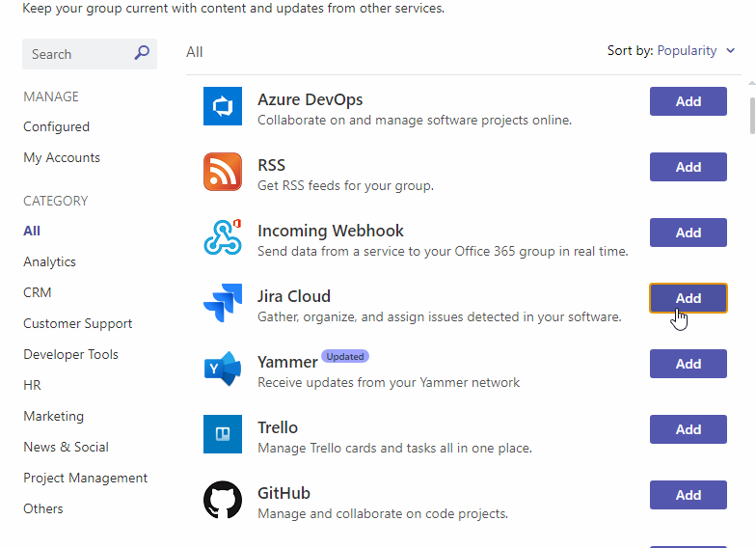Click the Jira Cloud title
The image size is (756, 548).
point(294,296)
